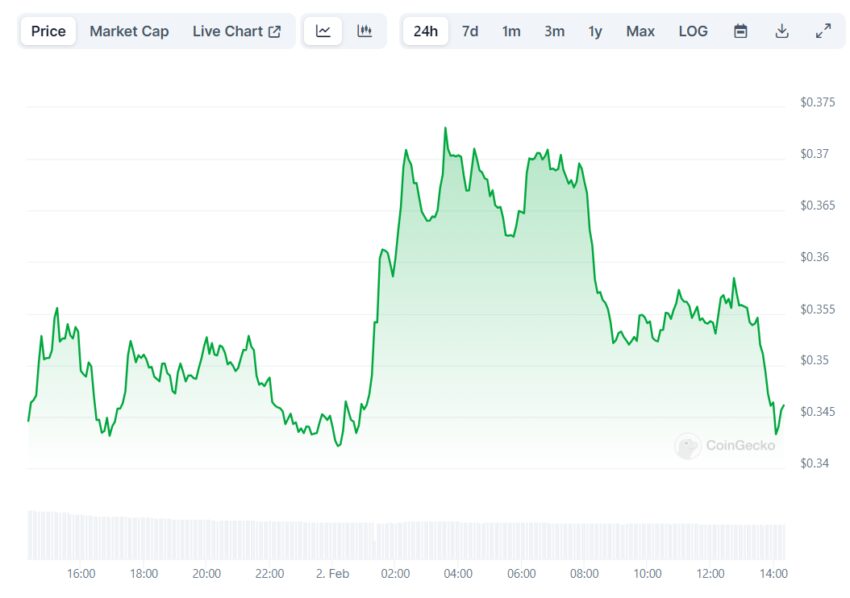850x598 pixels.
Task: Click the chart peak near 04:00
Action: [445, 129]
